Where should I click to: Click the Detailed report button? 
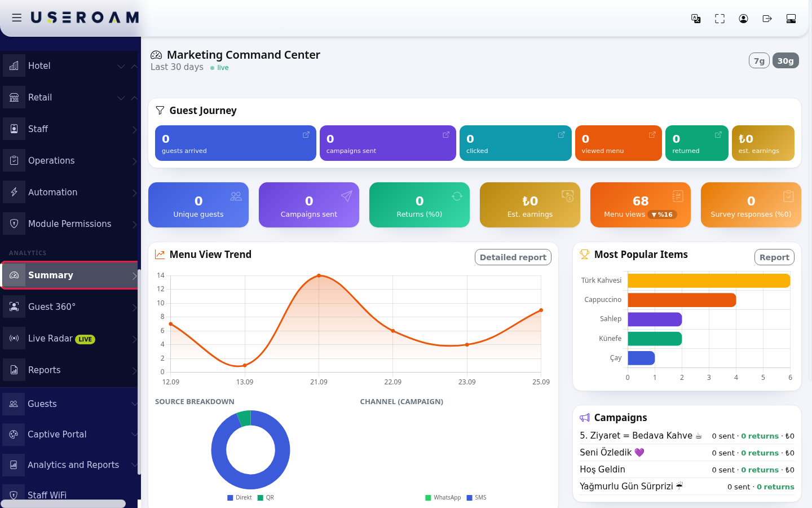[513, 257]
